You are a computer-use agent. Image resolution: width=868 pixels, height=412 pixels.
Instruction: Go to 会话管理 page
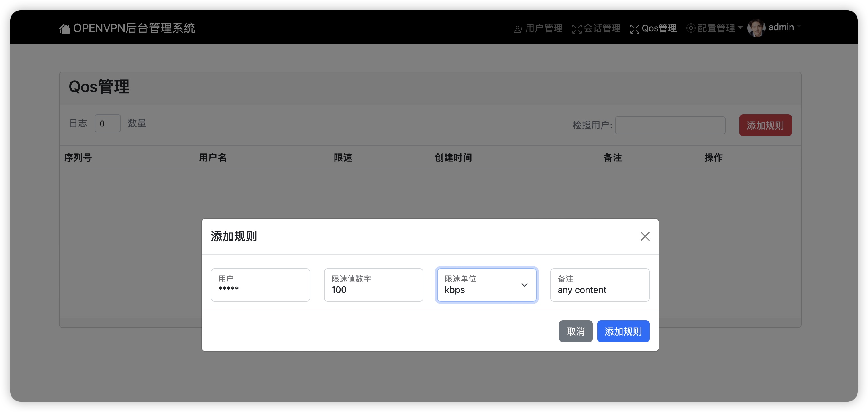coord(602,28)
